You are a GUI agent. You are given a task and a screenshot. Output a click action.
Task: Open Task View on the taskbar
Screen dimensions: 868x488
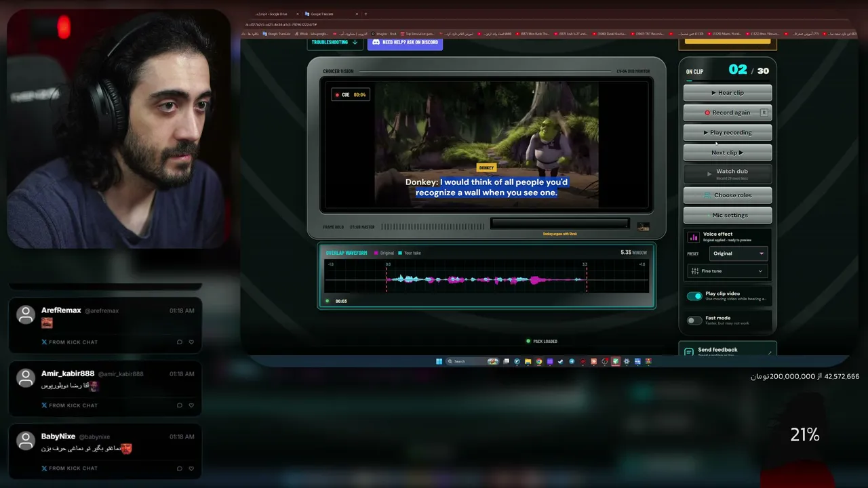507,361
